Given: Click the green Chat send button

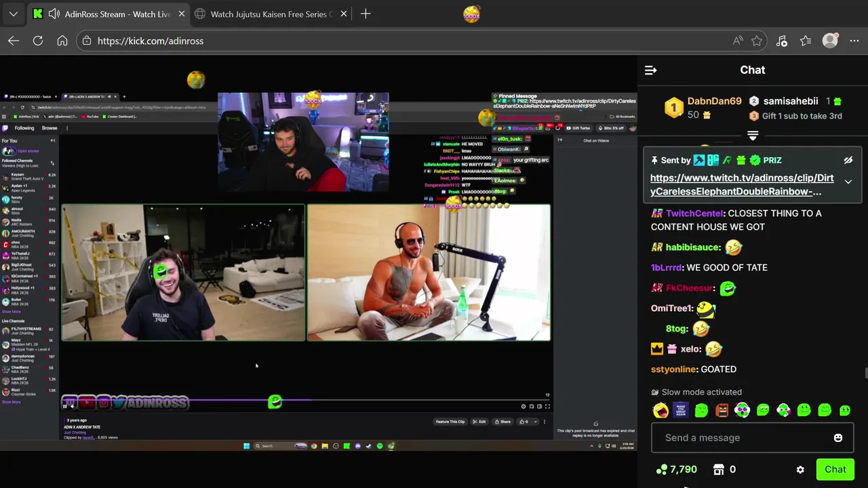Looking at the screenshot, I should pyautogui.click(x=835, y=469).
